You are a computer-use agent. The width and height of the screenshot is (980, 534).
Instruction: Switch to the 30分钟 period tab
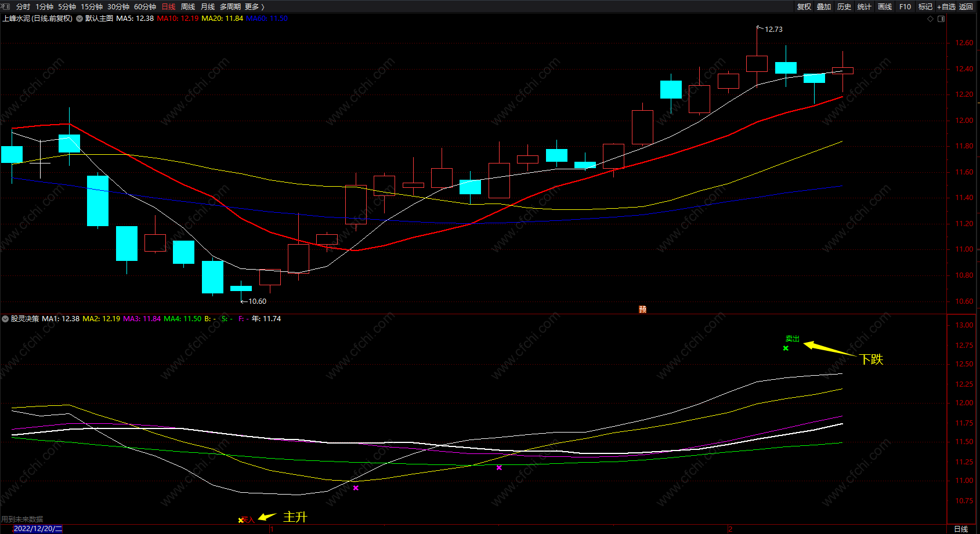point(118,7)
